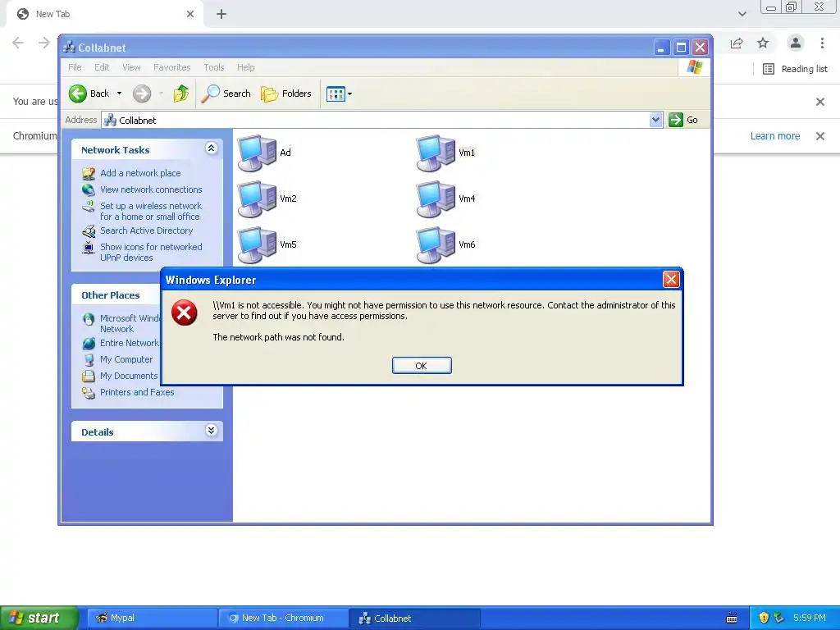Click View network connections
Screen dimensions: 840x630
[151, 189]
